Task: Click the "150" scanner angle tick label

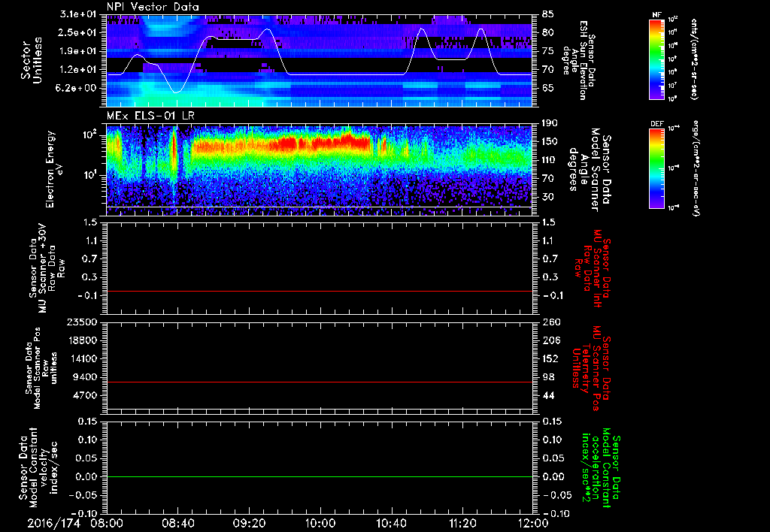Action: click(550, 142)
